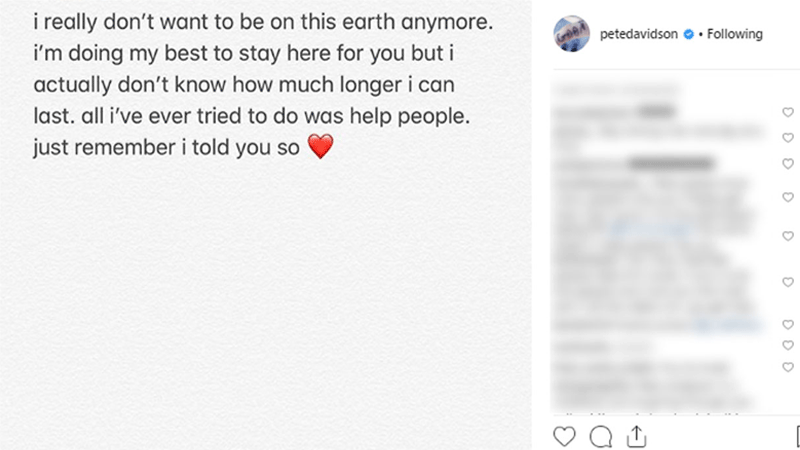Share the post using the share icon
The image size is (800, 450).
click(x=636, y=436)
